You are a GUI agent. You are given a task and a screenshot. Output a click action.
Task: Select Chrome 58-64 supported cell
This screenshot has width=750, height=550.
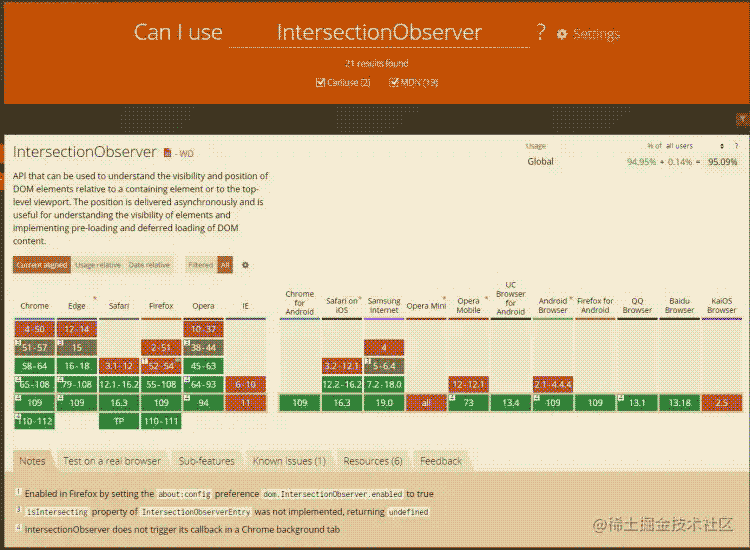coord(34,366)
